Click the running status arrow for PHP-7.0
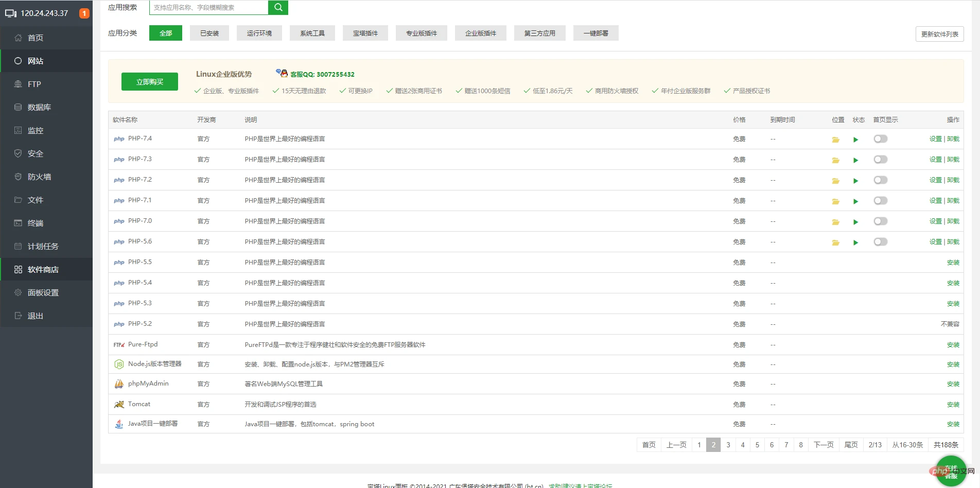Screen dimensions: 980x488 click(855, 222)
